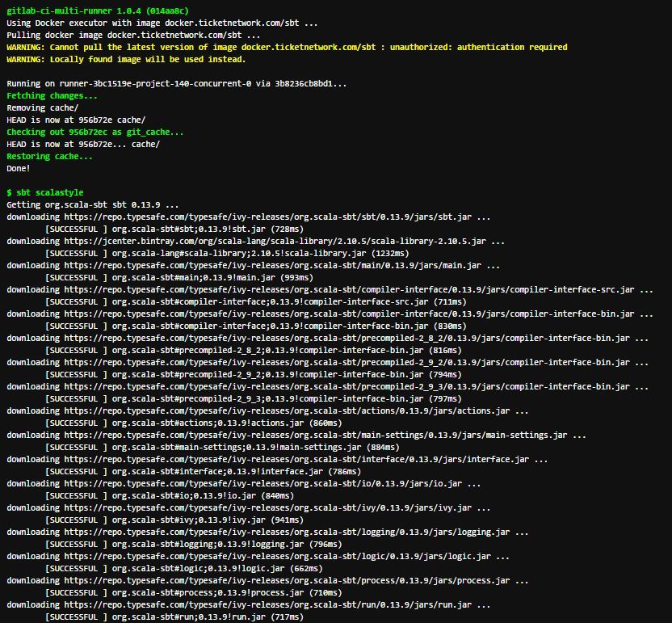
Task: Open the sbt.jar download URL
Action: tap(268, 217)
